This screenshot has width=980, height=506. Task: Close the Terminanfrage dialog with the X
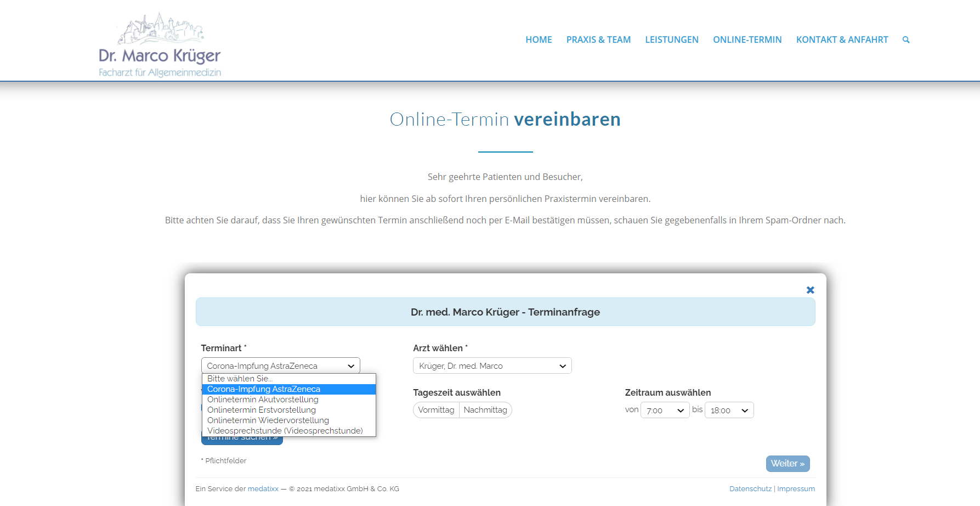coord(810,290)
